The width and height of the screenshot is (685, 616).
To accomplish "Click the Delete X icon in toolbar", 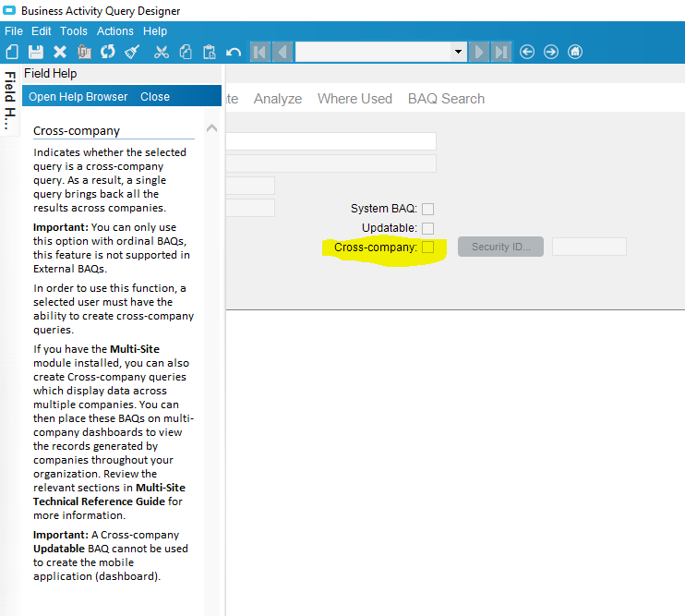I will [60, 52].
